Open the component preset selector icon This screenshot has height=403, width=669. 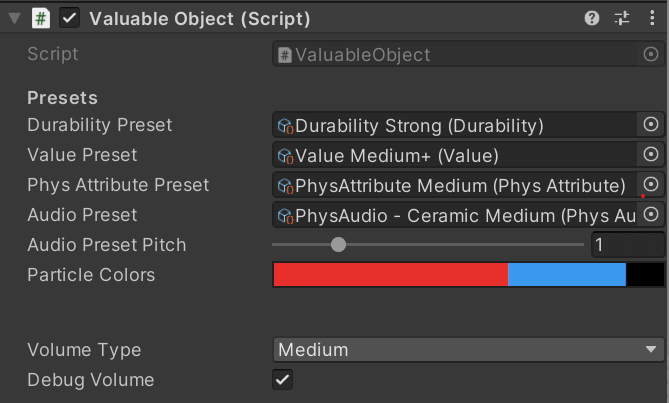click(622, 18)
